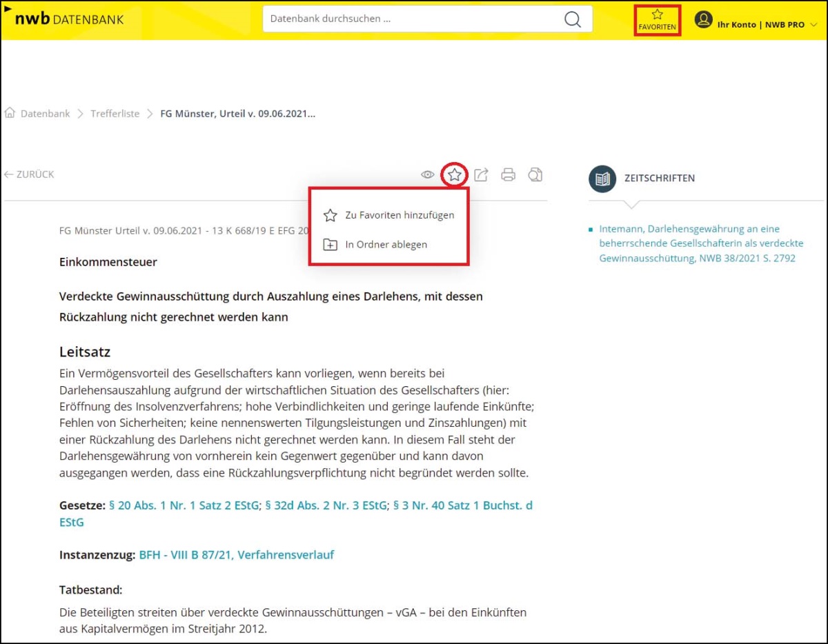Choose In Ordner ablegen menu entry
Image resolution: width=828 pixels, height=644 pixels.
tap(386, 245)
